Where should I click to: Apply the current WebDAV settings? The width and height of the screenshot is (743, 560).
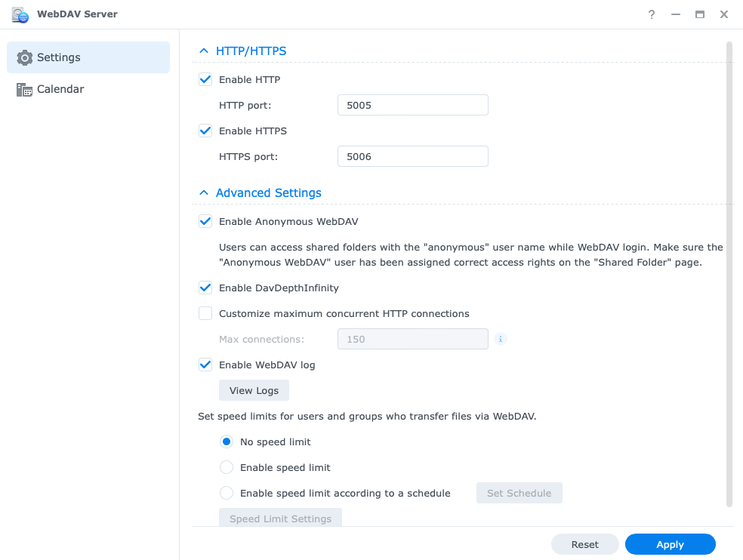click(x=669, y=543)
